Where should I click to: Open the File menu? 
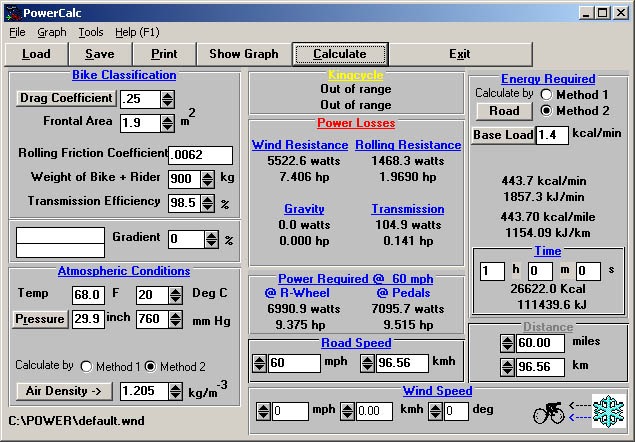click(17, 32)
